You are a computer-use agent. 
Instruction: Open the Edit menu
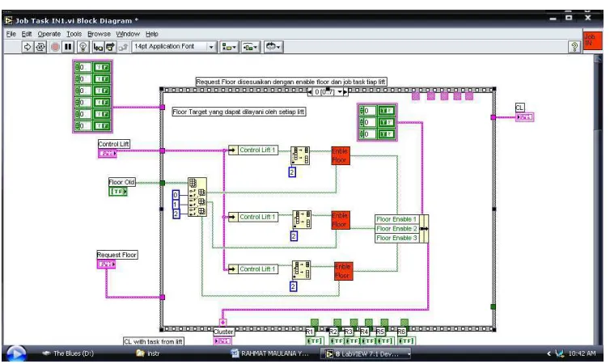27,34
